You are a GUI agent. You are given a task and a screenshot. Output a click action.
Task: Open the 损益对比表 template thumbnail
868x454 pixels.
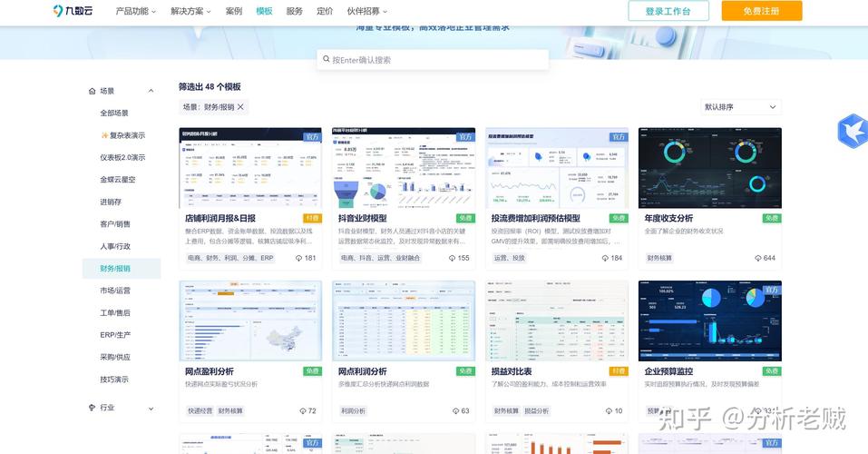557,321
